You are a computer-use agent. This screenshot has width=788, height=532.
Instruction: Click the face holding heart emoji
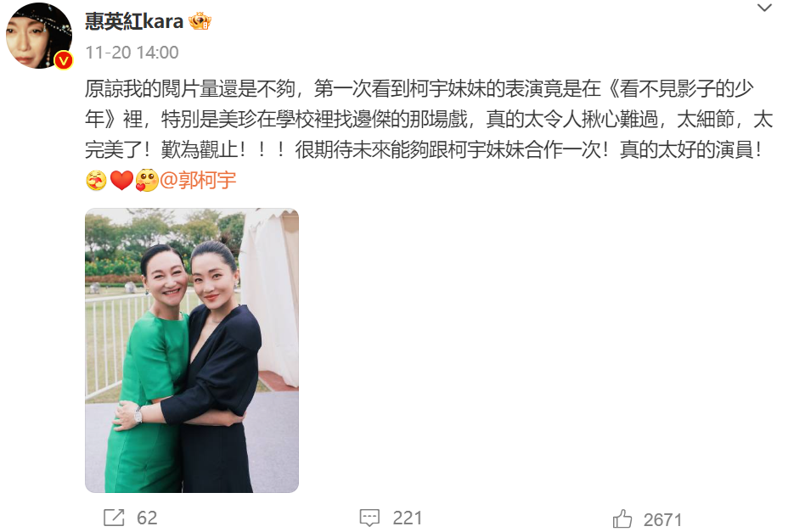[147, 181]
